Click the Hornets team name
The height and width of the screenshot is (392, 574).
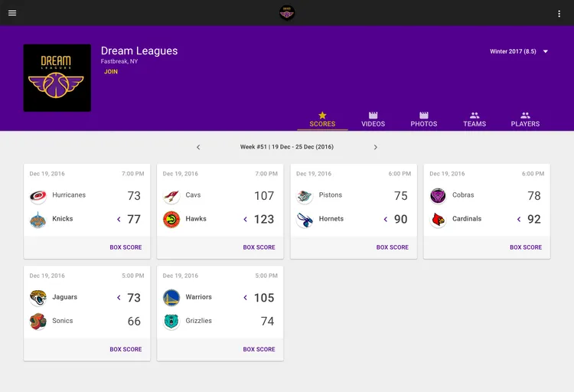click(331, 219)
